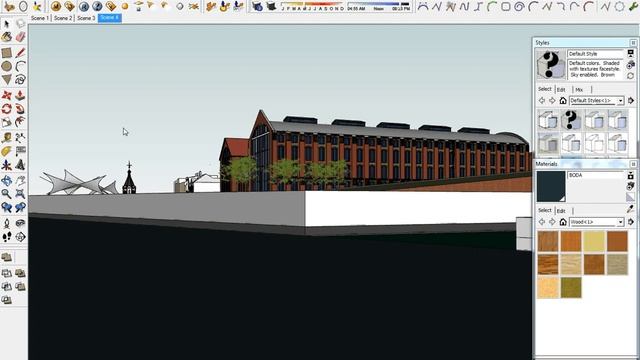Screen dimensions: 640x360
Task: Click the Default Style name field
Action: 596,54
